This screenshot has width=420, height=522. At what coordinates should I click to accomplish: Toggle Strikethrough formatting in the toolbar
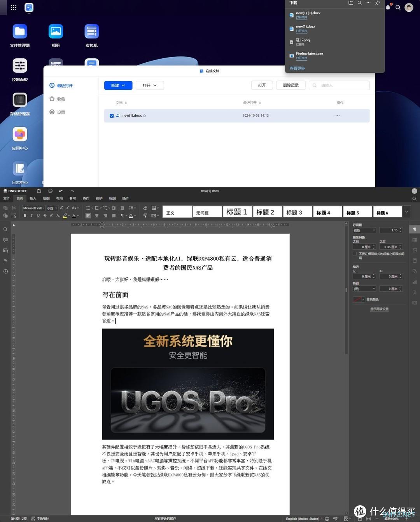45,215
